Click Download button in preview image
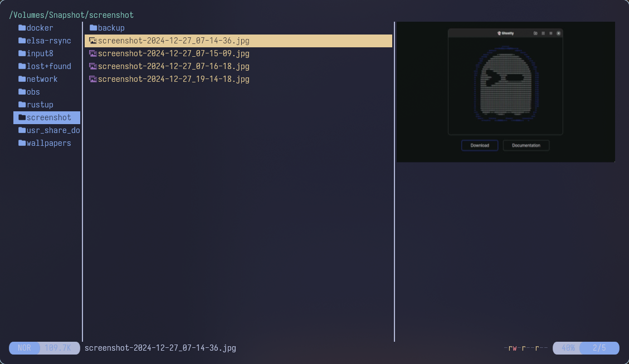This screenshot has width=629, height=364. click(x=480, y=145)
